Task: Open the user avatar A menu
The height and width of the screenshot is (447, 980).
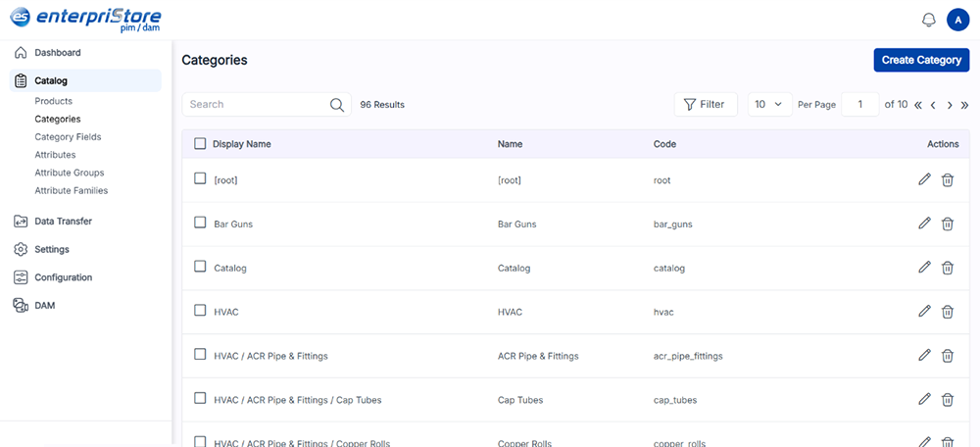Action: (958, 20)
